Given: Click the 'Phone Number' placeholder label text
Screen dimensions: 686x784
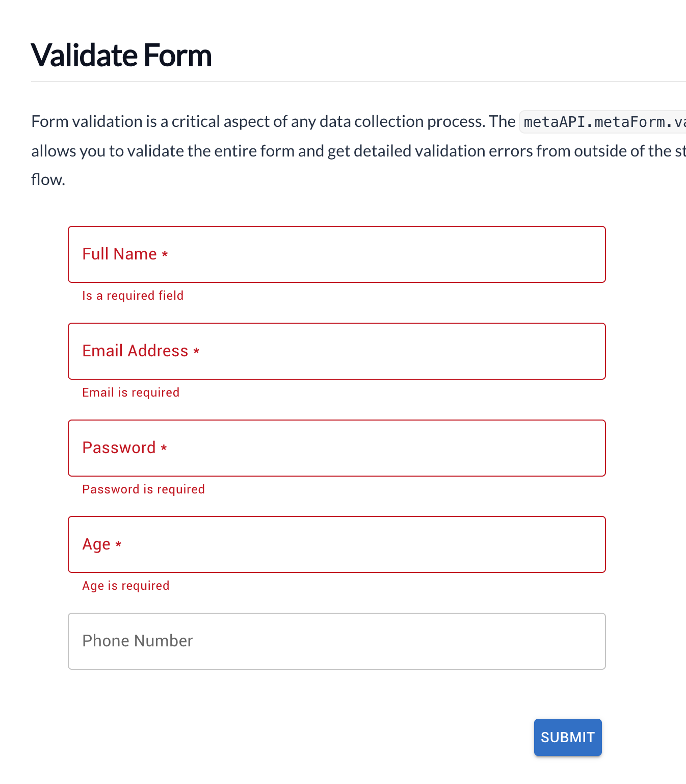Looking at the screenshot, I should [138, 641].
